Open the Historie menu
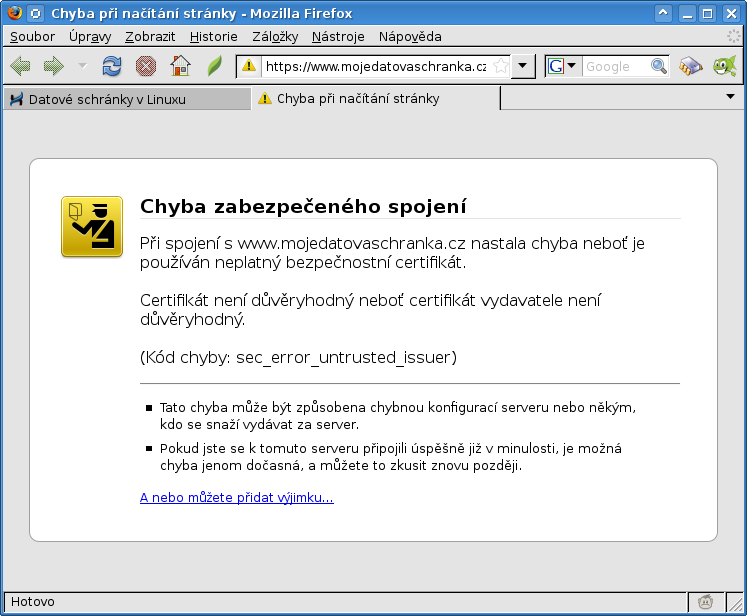 coord(213,37)
